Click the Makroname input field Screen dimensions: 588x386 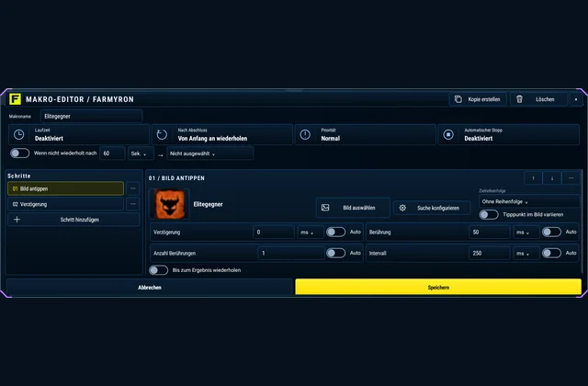pyautogui.click(x=92, y=117)
